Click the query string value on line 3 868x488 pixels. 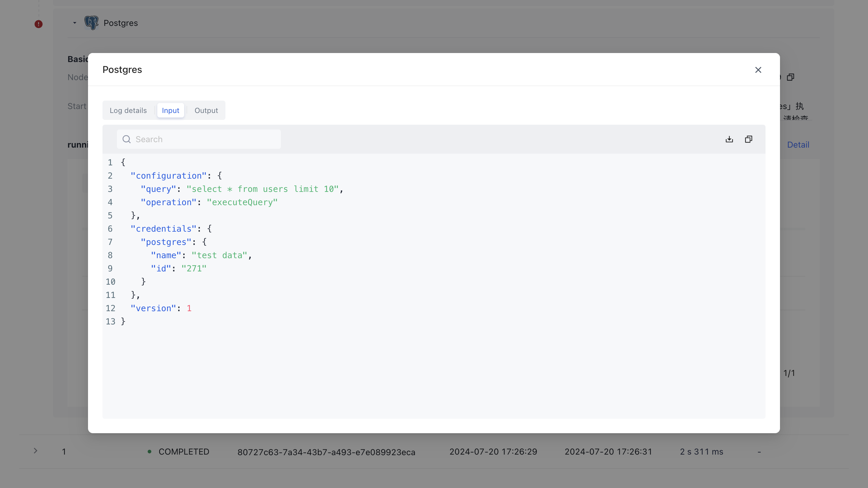(x=263, y=189)
